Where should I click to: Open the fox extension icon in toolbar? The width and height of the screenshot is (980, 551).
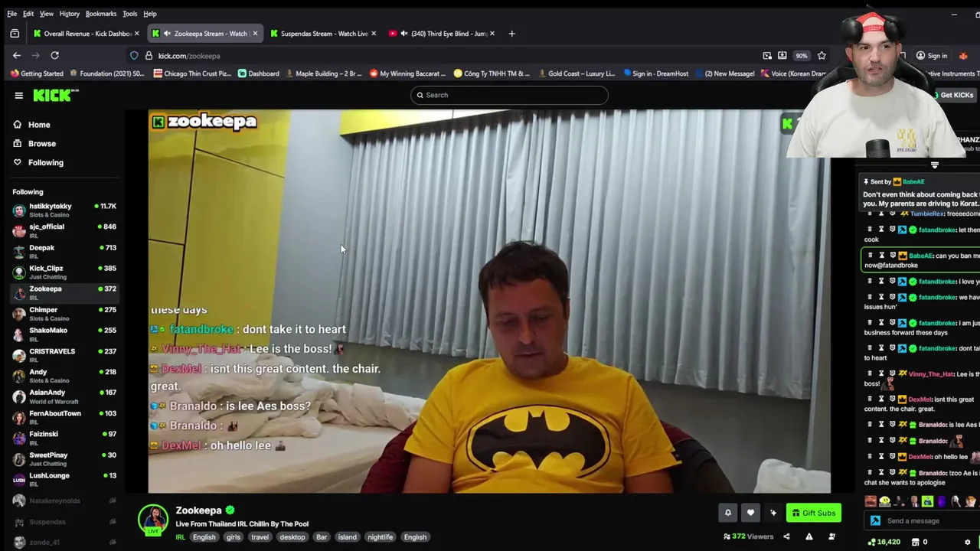pos(964,56)
